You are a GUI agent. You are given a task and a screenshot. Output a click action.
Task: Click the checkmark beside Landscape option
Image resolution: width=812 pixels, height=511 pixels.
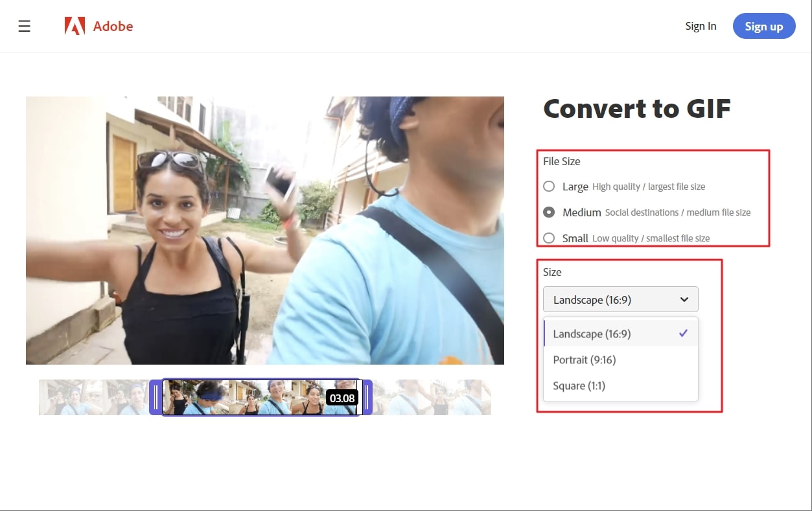click(x=683, y=334)
